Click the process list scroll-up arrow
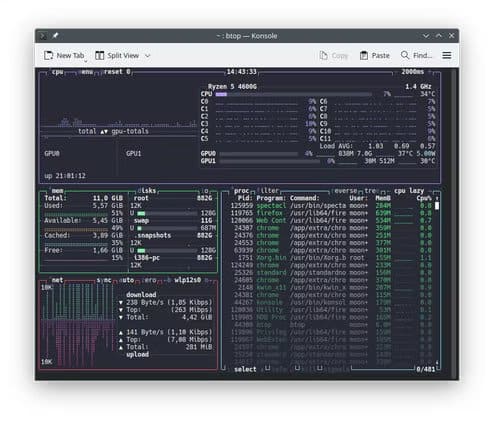 coord(437,199)
